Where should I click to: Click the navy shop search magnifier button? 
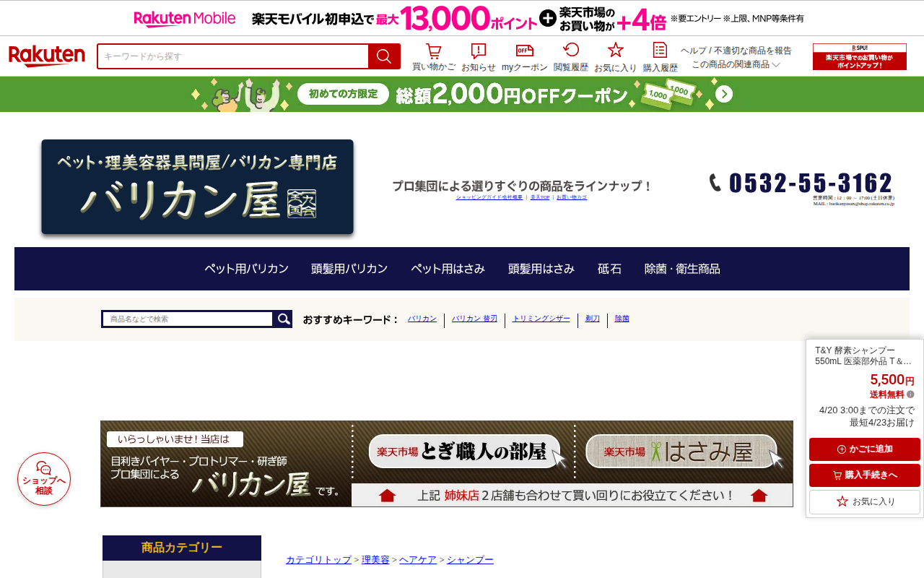(x=283, y=319)
